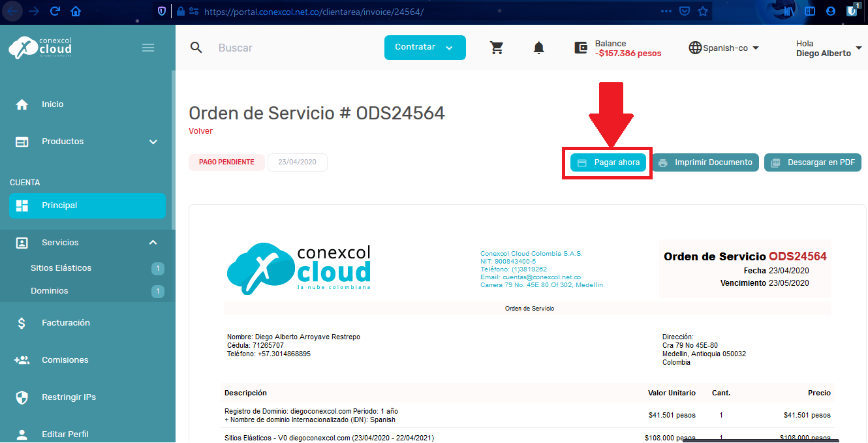Screen dimensions: 868x443
Task: Open the page actions three-dot menu
Action: pyautogui.click(x=666, y=11)
